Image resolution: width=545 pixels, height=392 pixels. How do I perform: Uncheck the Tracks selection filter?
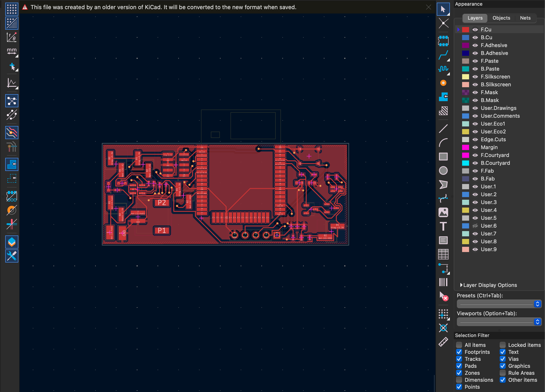point(459,359)
